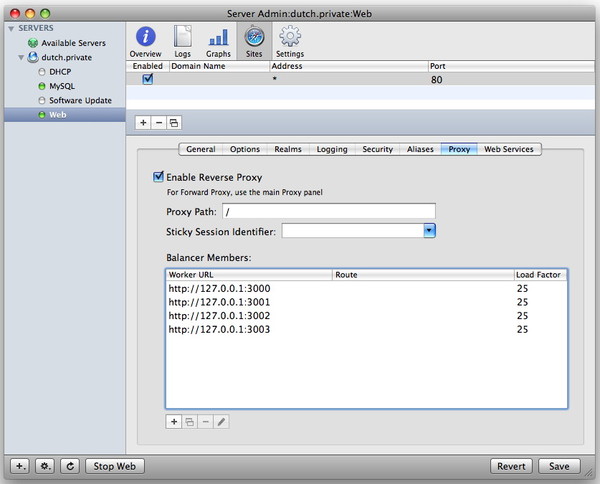Open the Sticky Session Identifier dropdown arrow
The height and width of the screenshot is (484, 600).
(x=429, y=231)
